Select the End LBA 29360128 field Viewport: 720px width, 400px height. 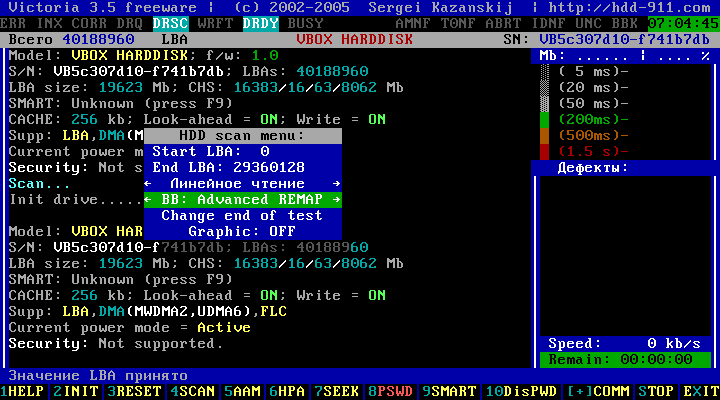[x=243, y=168]
